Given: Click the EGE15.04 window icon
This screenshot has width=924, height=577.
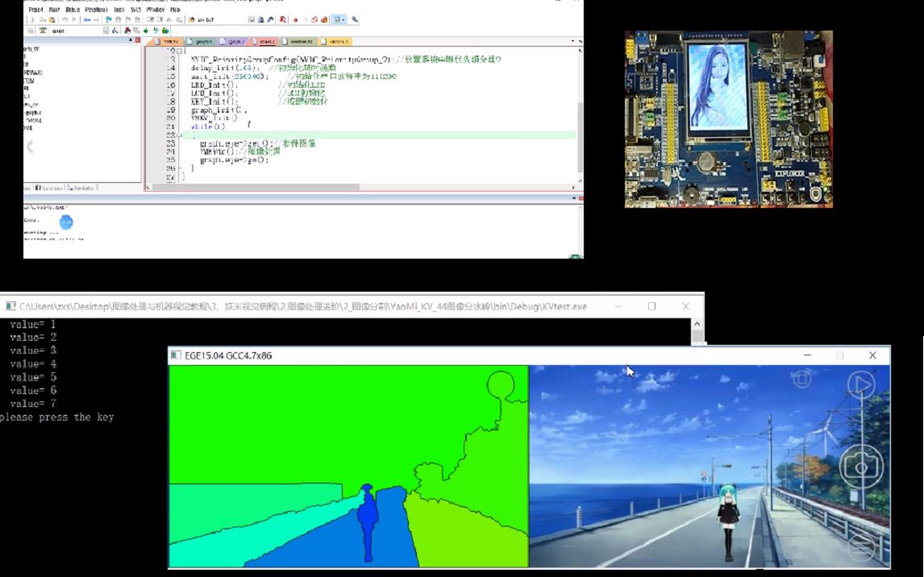Looking at the screenshot, I should coord(175,355).
